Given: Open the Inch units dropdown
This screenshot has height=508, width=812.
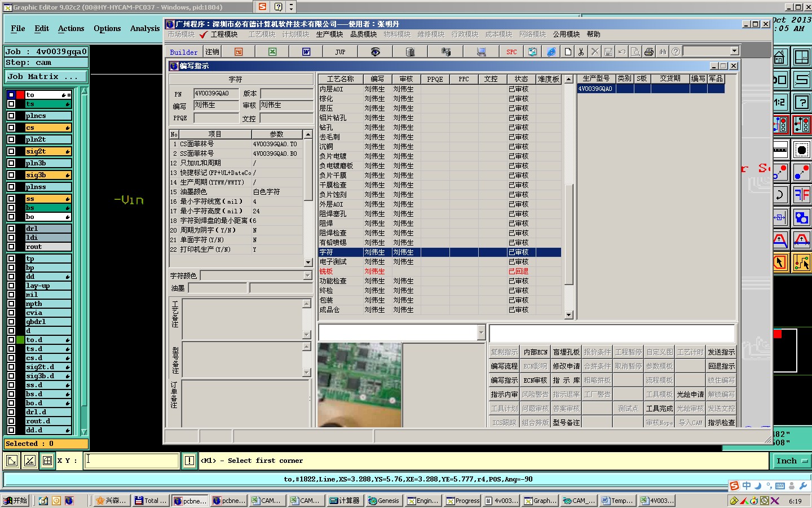Looking at the screenshot, I should coord(792,461).
